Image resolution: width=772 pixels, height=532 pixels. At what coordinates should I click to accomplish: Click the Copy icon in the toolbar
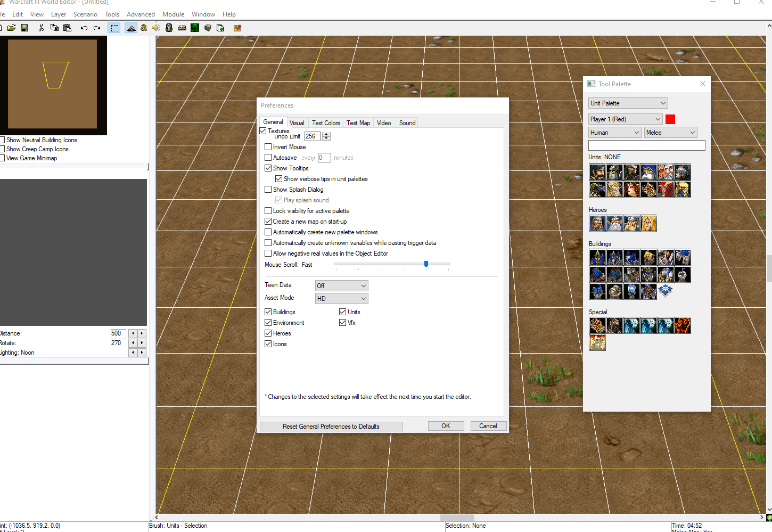click(x=54, y=28)
